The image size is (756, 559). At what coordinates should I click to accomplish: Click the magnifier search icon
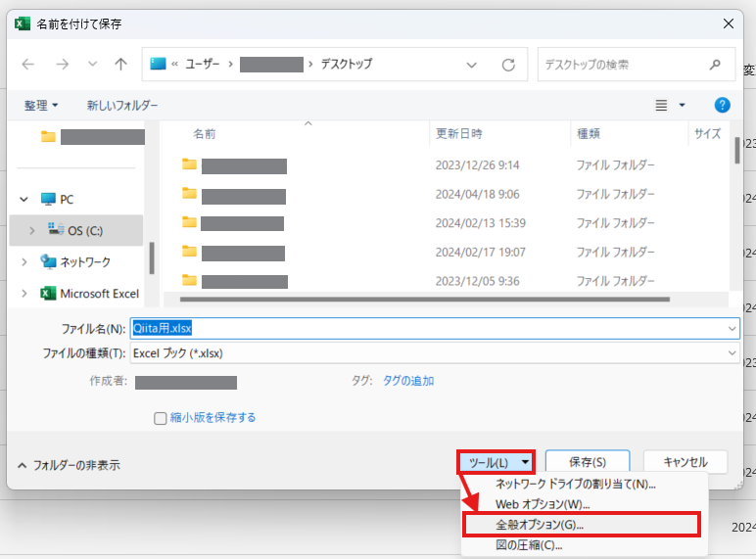tap(715, 65)
